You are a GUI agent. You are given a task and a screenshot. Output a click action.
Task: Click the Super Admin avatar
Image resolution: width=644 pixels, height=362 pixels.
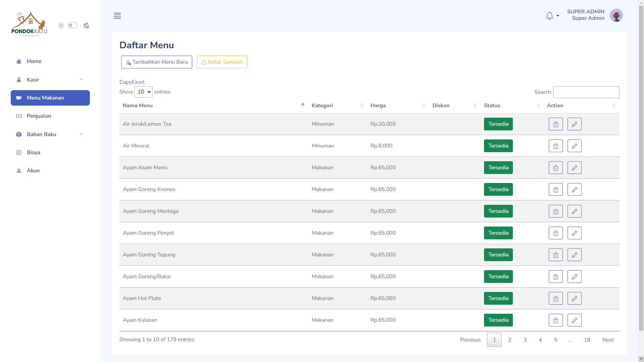(616, 15)
